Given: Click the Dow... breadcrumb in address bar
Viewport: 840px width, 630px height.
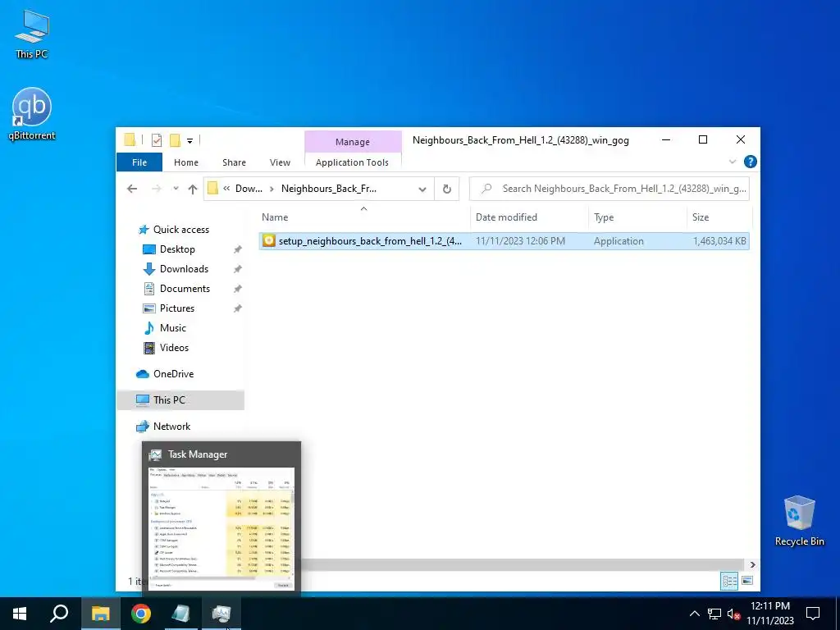Looking at the screenshot, I should [x=249, y=189].
